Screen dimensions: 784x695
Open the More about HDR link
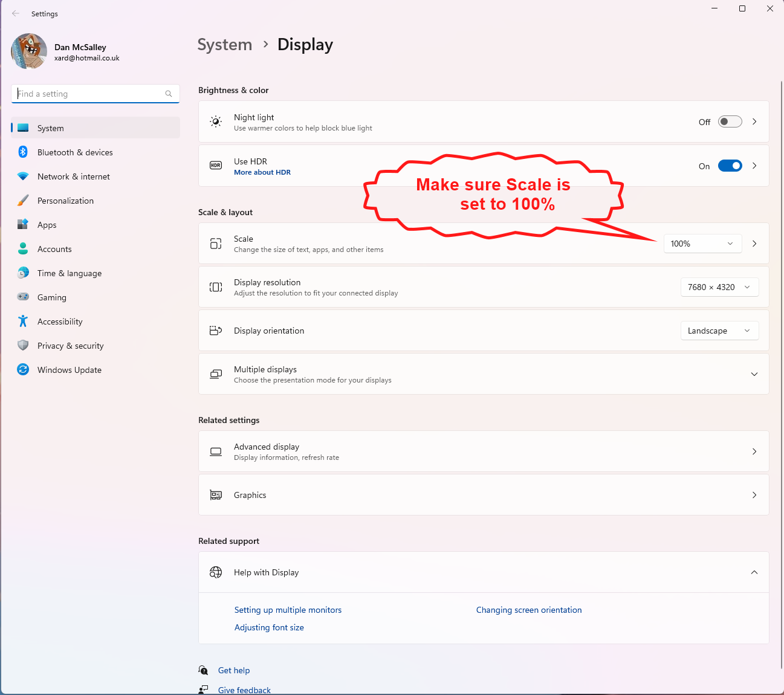[x=262, y=173]
